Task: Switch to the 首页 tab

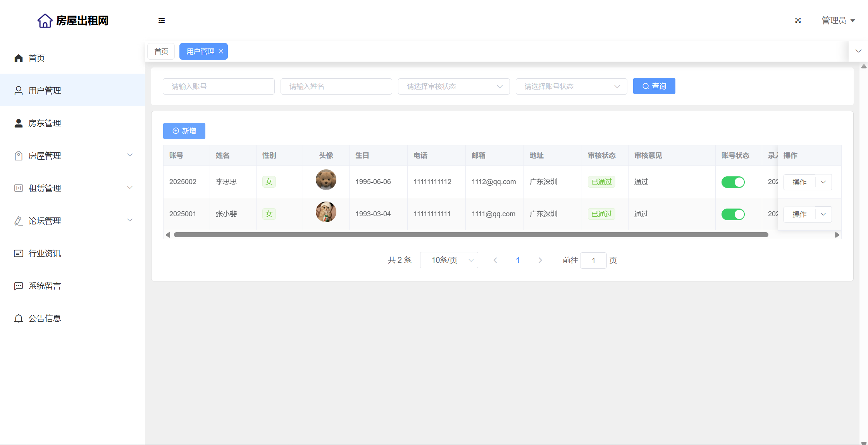Action: (x=161, y=52)
